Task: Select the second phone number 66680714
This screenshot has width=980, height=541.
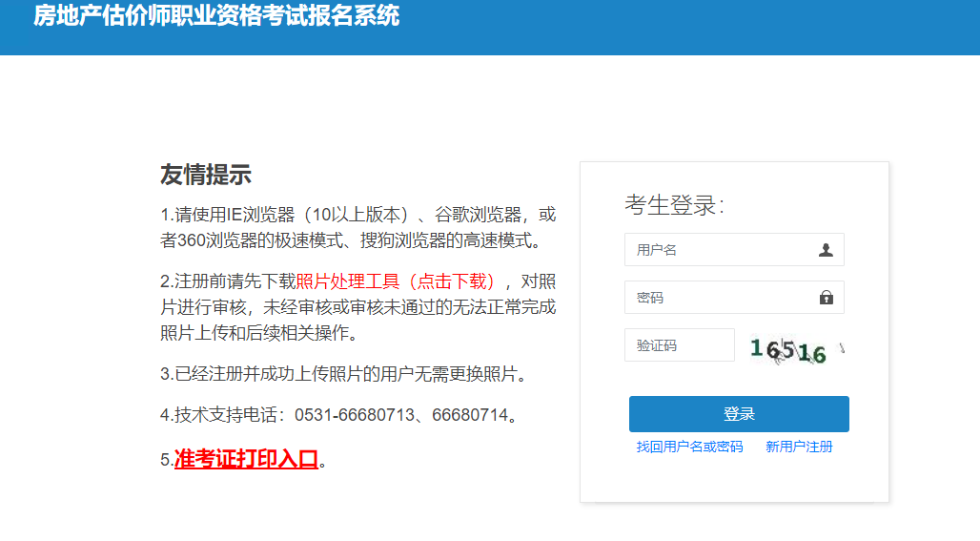Action: 469,416
